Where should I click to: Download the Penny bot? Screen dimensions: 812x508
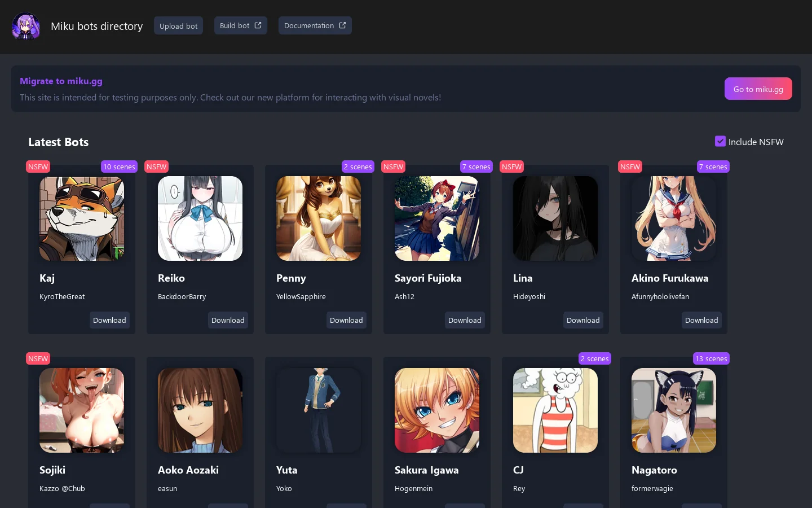tap(346, 320)
